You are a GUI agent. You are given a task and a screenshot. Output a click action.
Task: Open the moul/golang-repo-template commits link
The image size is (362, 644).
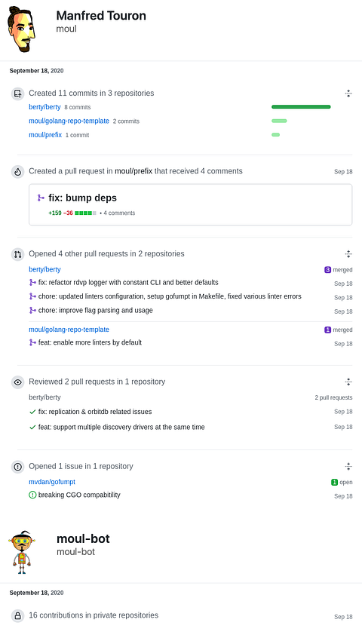coord(69,121)
